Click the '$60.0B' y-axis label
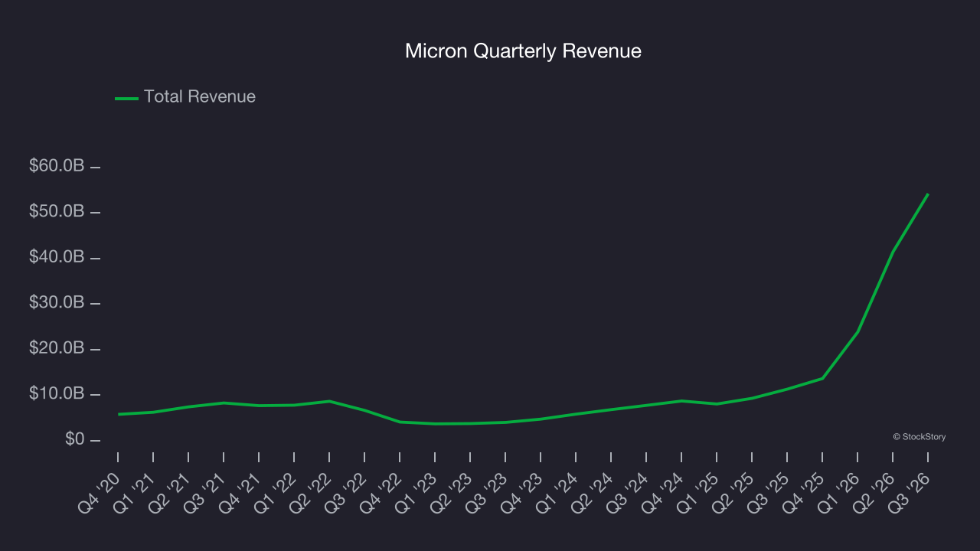 click(57, 166)
